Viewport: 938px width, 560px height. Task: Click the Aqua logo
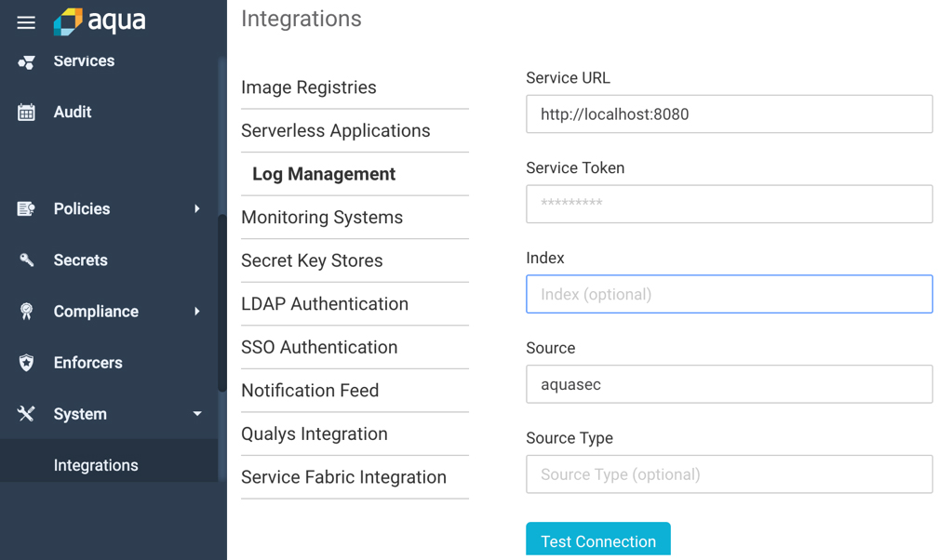coord(100,21)
